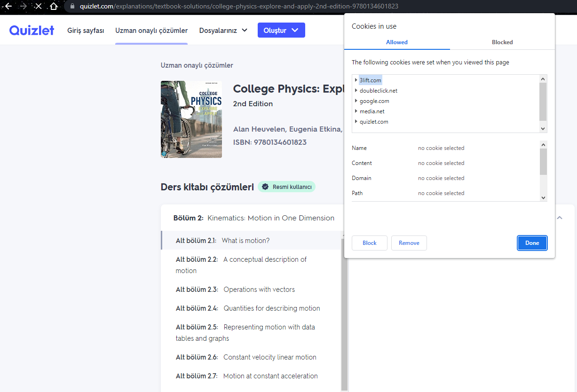Switch to the Blocked cookies tab
577x392 pixels.
point(502,42)
